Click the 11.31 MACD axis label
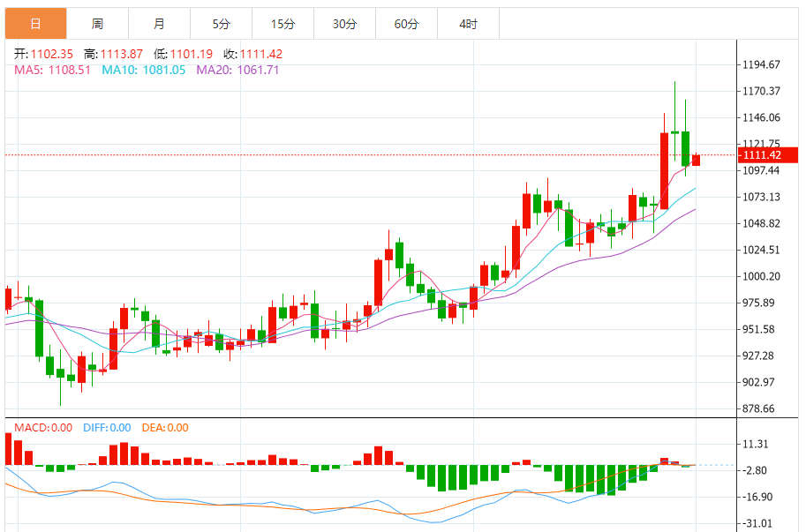 tap(756, 444)
